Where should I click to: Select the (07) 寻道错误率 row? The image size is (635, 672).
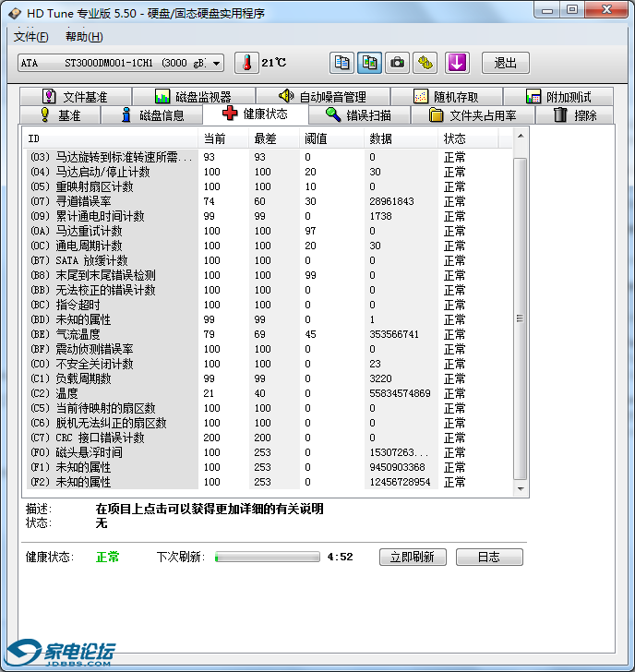[x=268, y=201]
